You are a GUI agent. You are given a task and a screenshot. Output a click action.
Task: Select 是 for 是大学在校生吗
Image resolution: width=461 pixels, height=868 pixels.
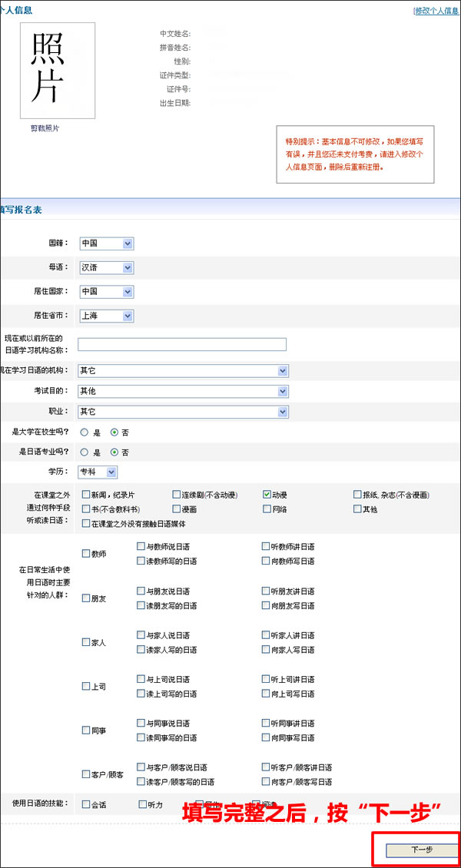[85, 432]
